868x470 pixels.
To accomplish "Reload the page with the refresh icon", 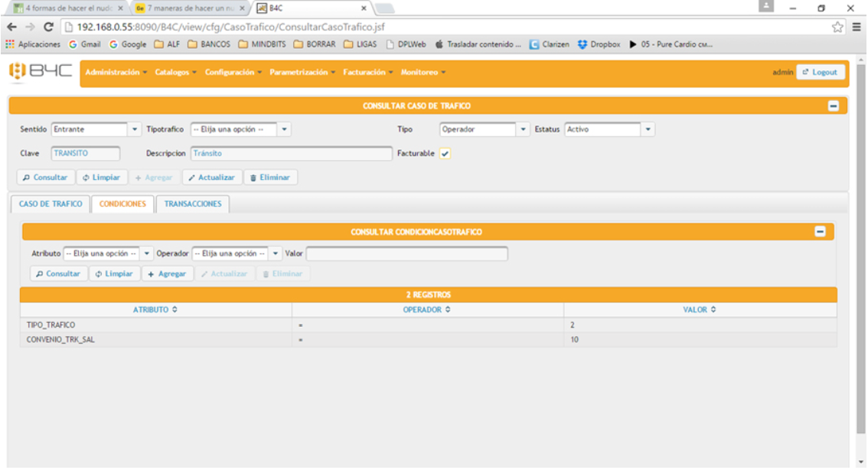I will (48, 26).
